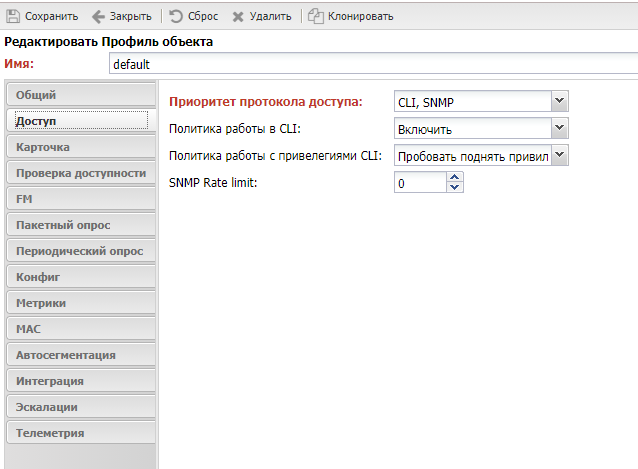
Task: Open the Автосегментация tab
Action: pyautogui.click(x=81, y=355)
